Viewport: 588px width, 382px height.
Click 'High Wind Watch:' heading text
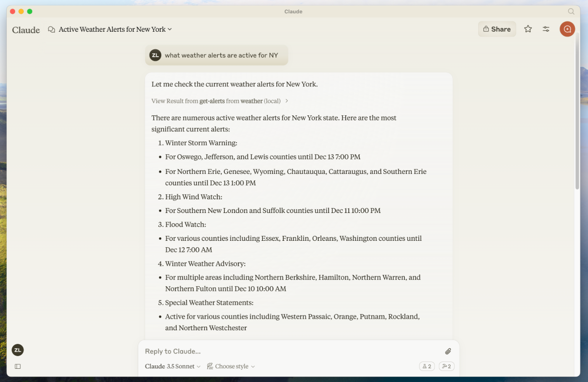coord(193,197)
